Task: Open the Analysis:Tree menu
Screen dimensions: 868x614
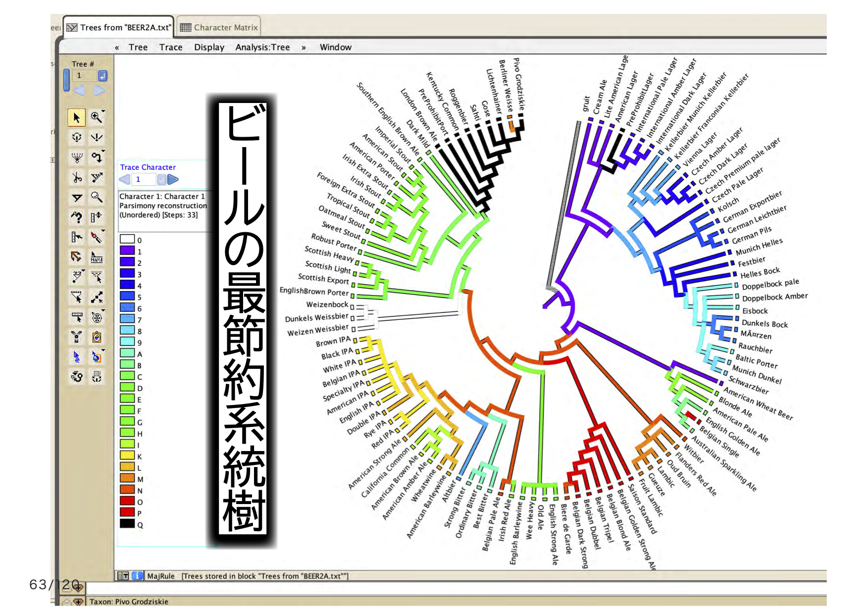Action: (x=262, y=48)
